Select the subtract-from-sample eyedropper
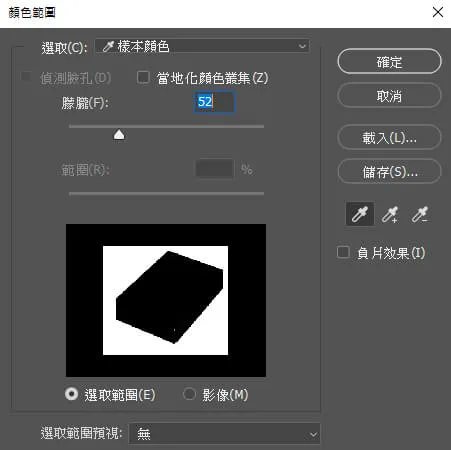This screenshot has width=451, height=450. point(419,214)
